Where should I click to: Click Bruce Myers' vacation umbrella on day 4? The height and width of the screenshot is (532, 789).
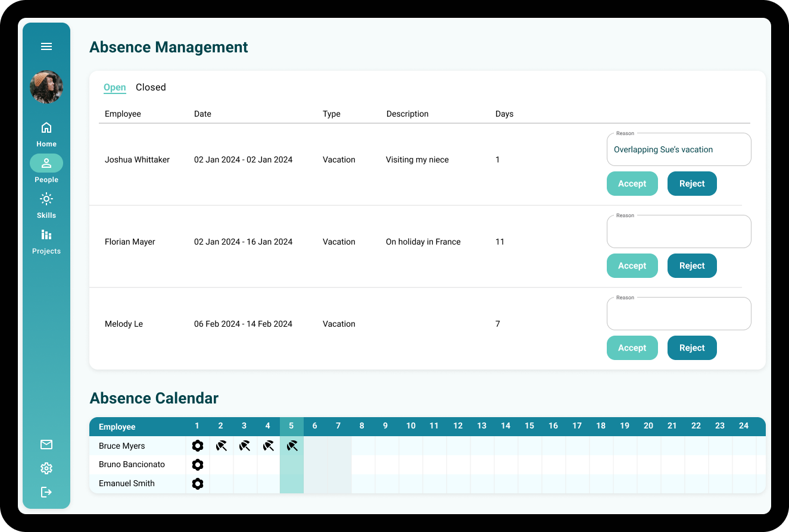click(x=269, y=446)
